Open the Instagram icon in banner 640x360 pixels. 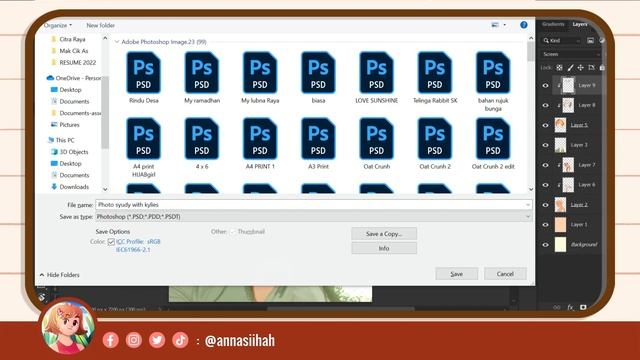133,340
